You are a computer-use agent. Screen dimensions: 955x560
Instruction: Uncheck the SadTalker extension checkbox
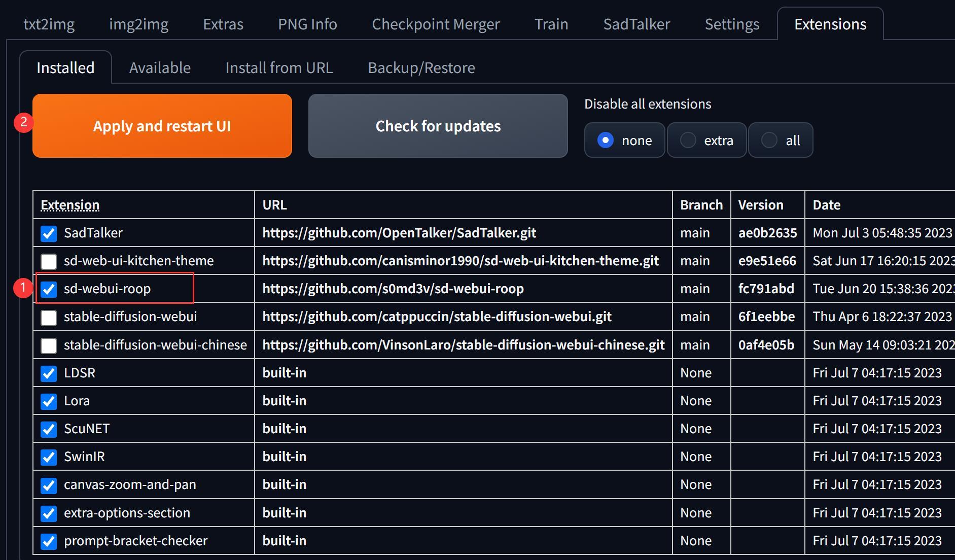click(x=49, y=233)
